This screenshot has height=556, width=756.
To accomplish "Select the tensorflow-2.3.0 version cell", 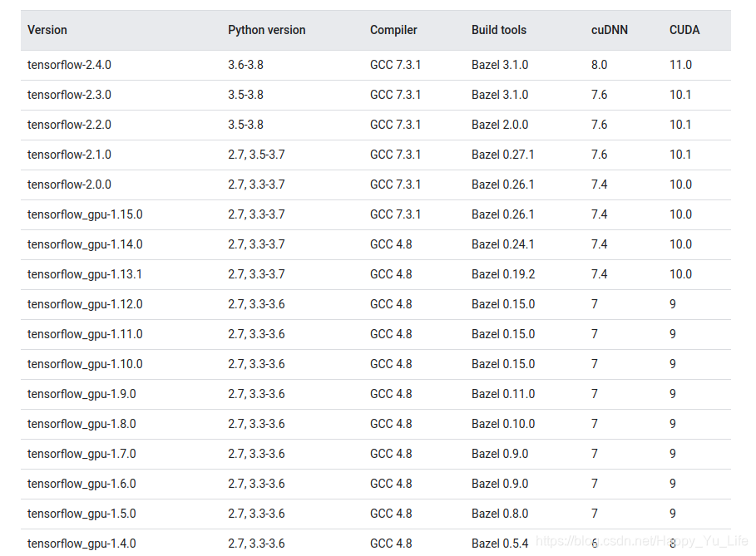I will tap(69, 95).
